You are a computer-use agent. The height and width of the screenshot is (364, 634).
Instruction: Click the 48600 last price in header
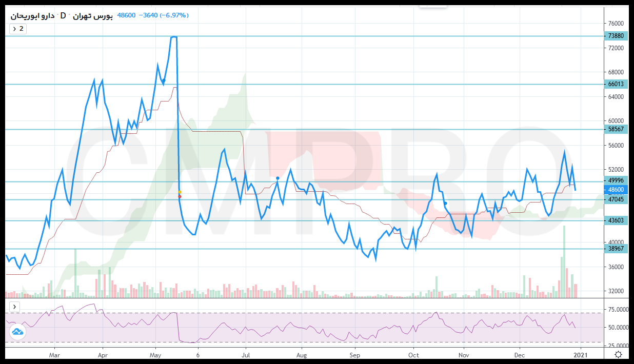[127, 15]
